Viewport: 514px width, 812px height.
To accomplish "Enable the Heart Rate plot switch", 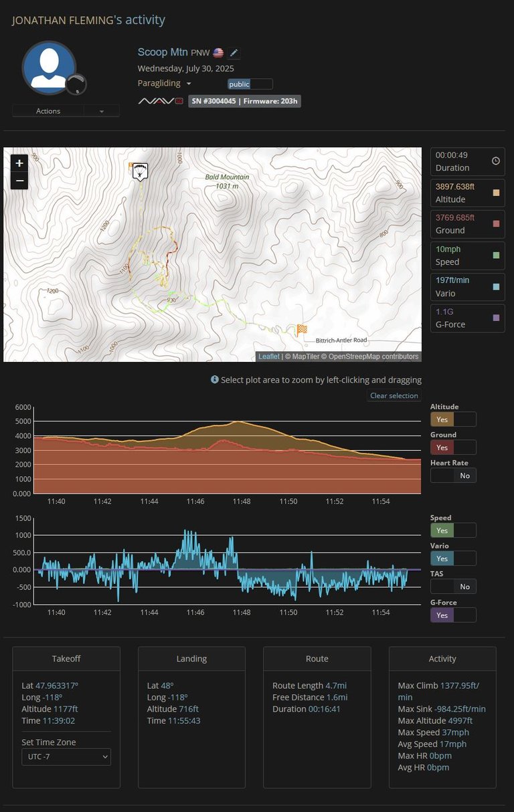I will pyautogui.click(x=453, y=476).
